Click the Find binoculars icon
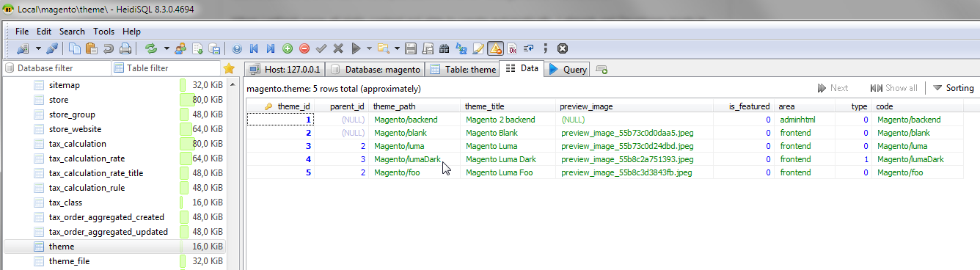This screenshot has width=980, height=270. [445, 48]
